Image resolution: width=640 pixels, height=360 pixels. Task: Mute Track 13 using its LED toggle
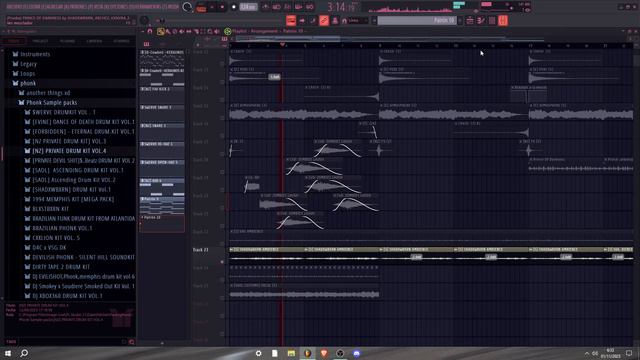222,82
